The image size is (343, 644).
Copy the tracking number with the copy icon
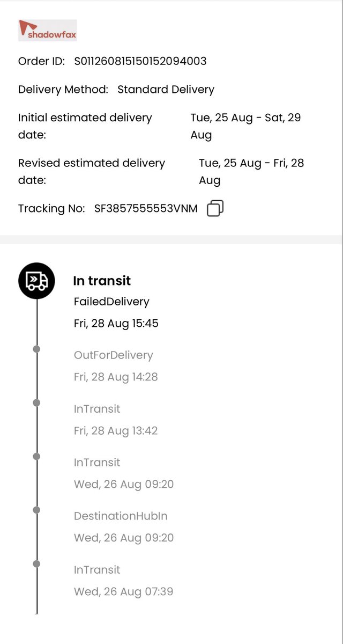tap(215, 208)
